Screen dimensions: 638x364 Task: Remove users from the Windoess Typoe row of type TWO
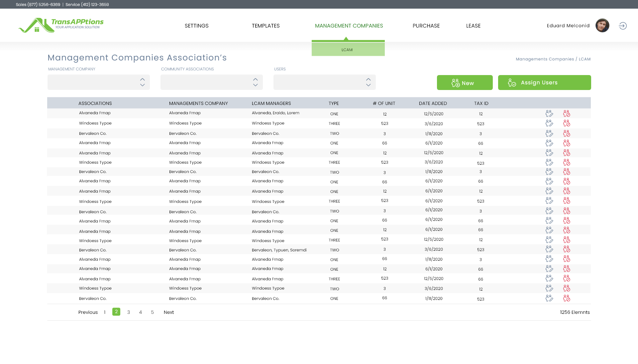tap(567, 288)
